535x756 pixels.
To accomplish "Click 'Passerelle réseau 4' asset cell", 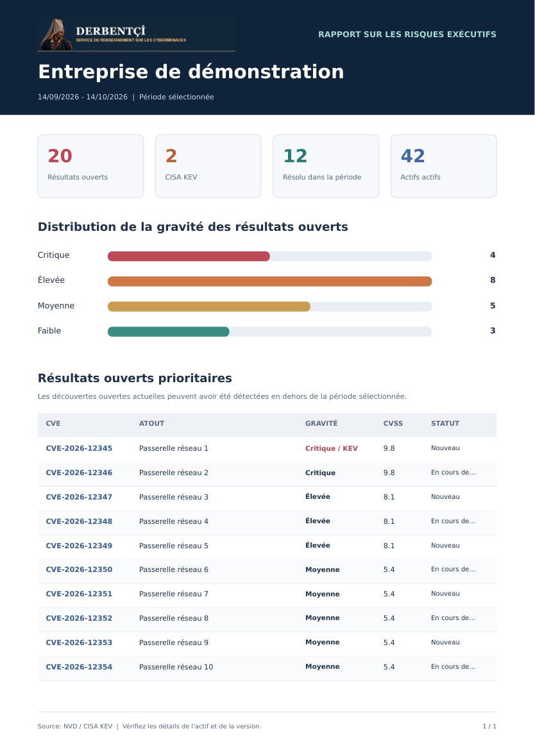I will 174,522.
